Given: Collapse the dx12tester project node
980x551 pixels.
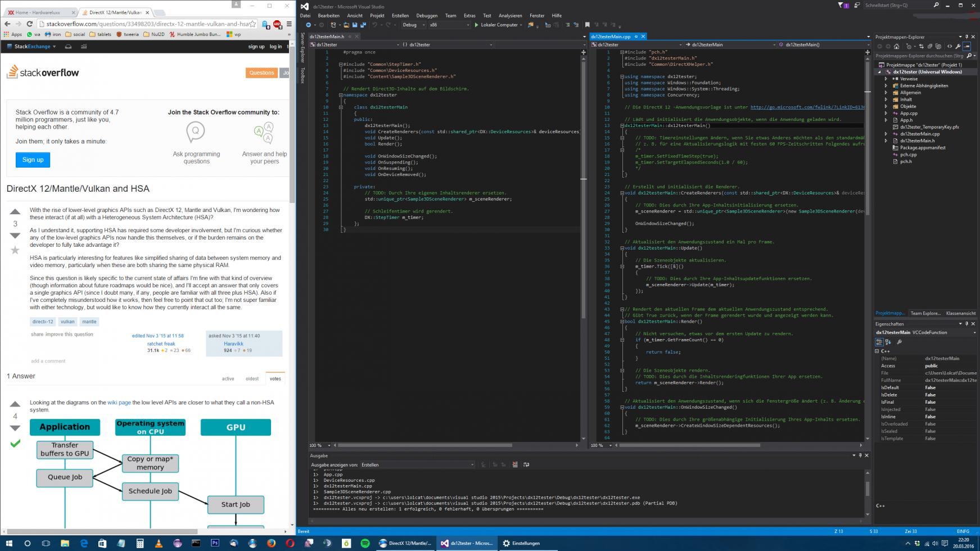Looking at the screenshot, I should coord(879,72).
